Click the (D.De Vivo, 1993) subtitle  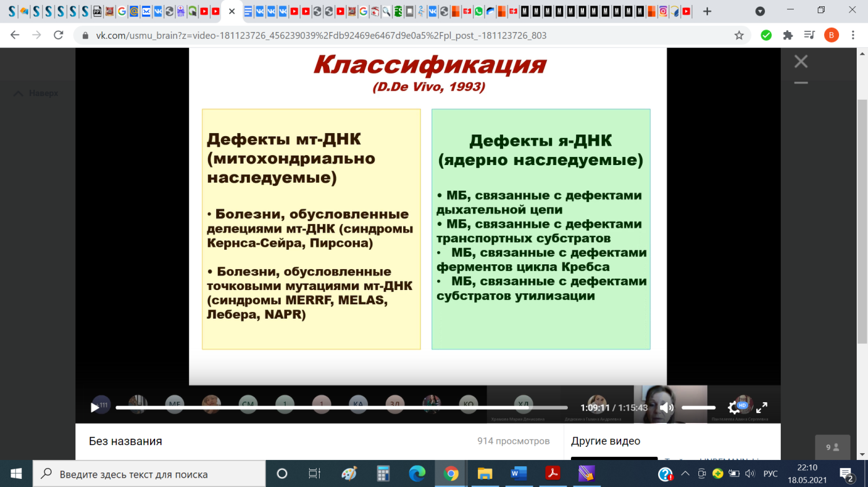pyautogui.click(x=429, y=87)
